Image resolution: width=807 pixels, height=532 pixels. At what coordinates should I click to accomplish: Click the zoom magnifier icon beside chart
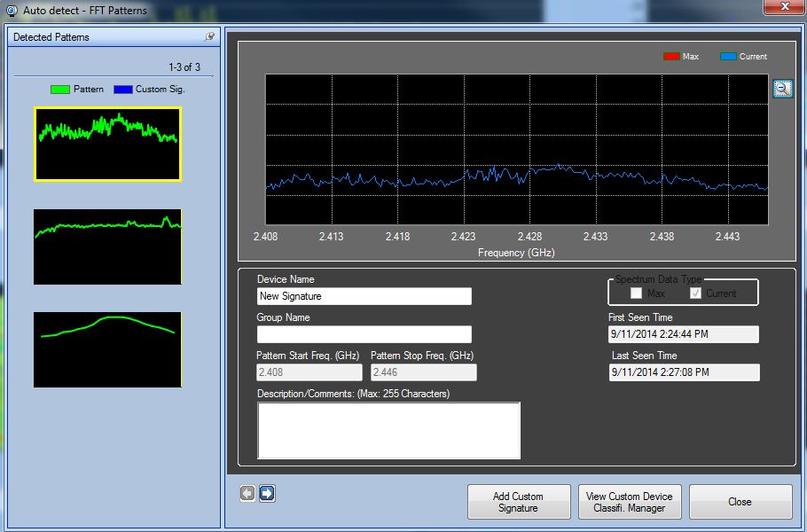click(x=782, y=89)
